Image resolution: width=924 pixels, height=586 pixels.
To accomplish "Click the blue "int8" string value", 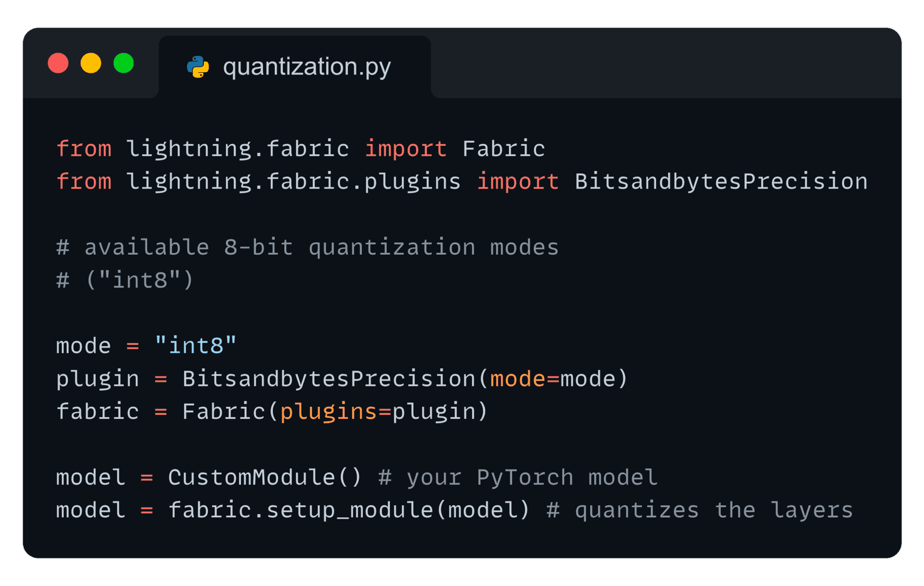I will pos(196,346).
